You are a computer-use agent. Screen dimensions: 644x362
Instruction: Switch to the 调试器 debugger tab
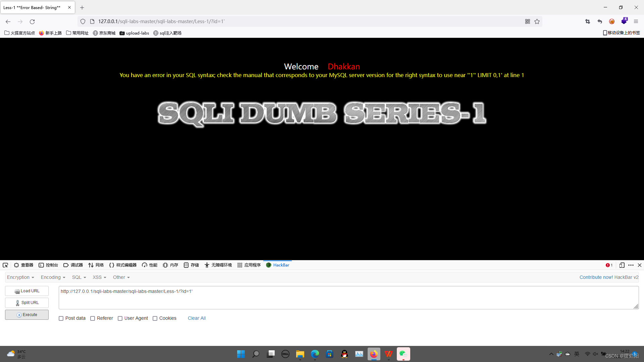click(x=73, y=265)
